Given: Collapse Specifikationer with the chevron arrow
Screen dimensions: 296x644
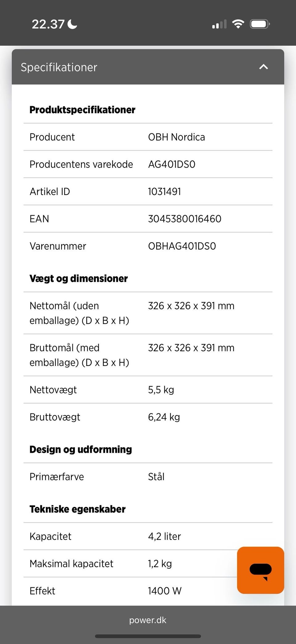Looking at the screenshot, I should pos(263,67).
